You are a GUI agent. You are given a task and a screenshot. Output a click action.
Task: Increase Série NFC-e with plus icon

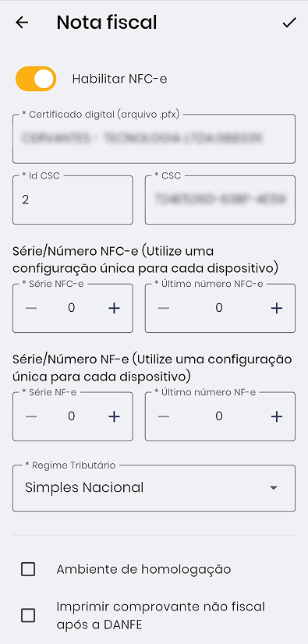114,308
